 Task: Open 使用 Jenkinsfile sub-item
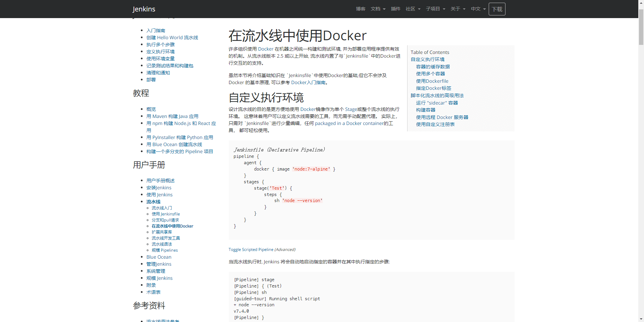[x=166, y=214]
